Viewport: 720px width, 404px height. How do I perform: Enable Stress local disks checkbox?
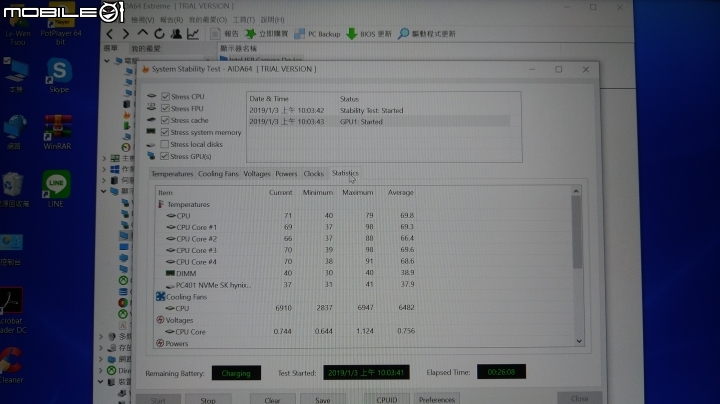(x=164, y=144)
